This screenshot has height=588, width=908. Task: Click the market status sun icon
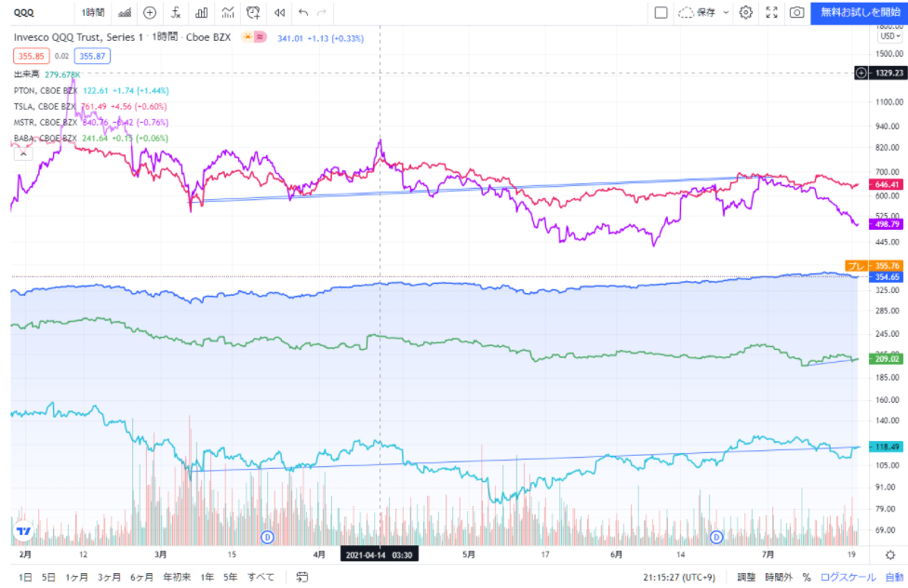[247, 37]
